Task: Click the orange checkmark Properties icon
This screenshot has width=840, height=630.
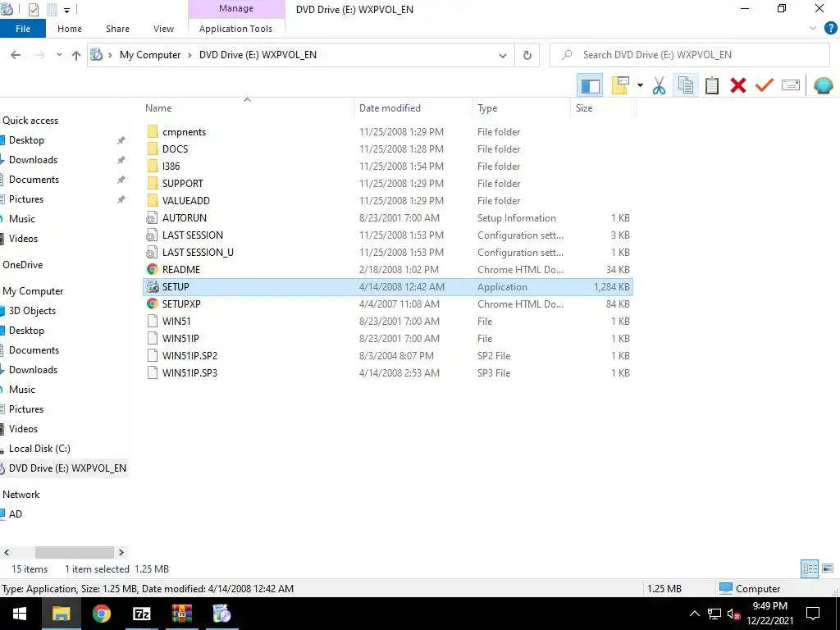Action: pos(765,85)
